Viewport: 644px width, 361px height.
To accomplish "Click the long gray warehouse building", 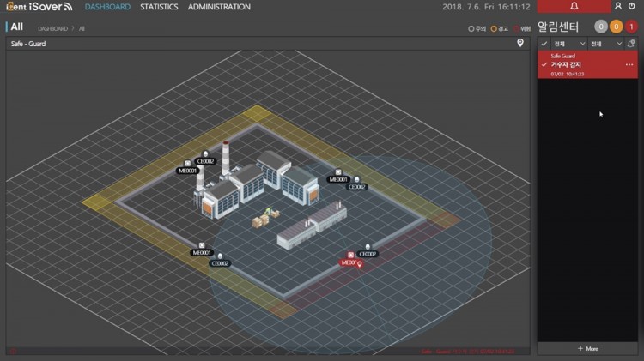I will click(312, 226).
